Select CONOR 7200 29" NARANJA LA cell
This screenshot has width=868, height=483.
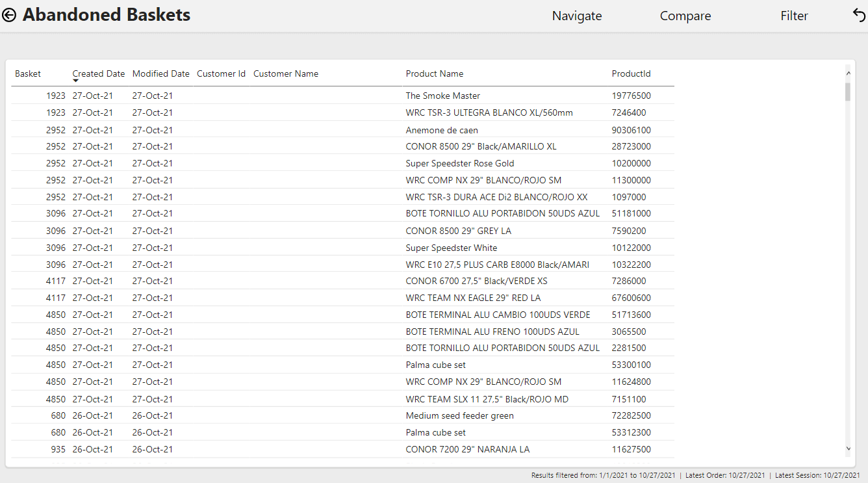[468, 449]
